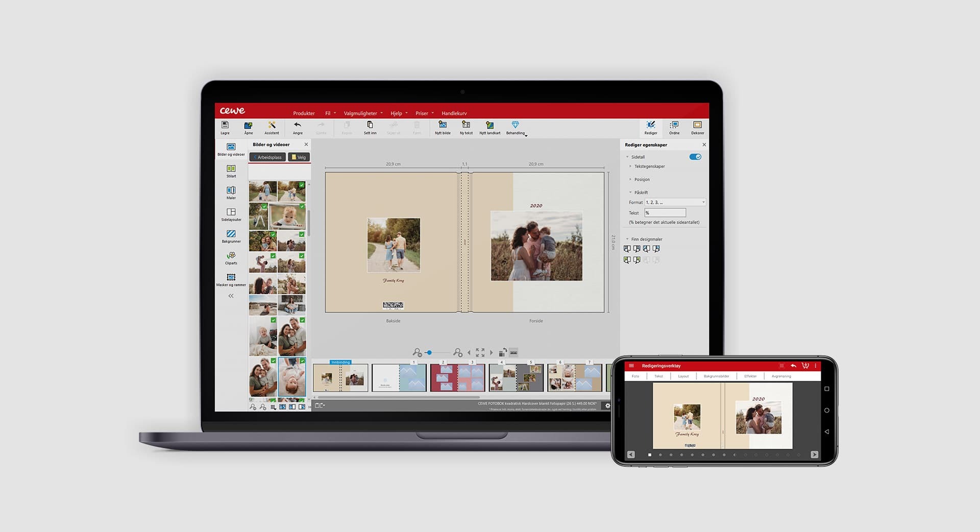980x532 pixels.
Task: Open the Layout tab in phone app
Action: point(683,376)
